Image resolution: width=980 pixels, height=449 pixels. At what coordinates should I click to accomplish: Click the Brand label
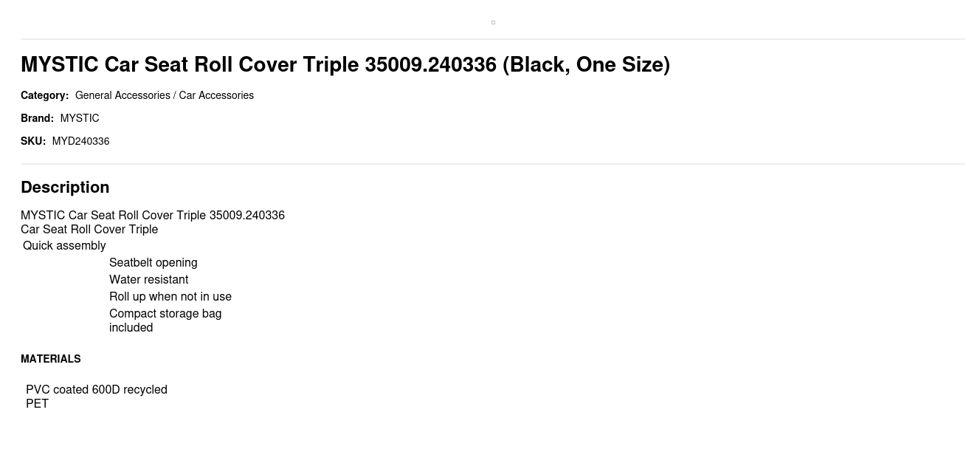[37, 118]
